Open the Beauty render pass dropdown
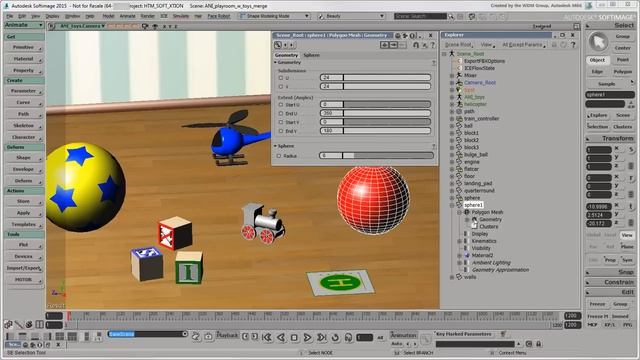Viewport: 640px width, 360px height. pos(351,16)
